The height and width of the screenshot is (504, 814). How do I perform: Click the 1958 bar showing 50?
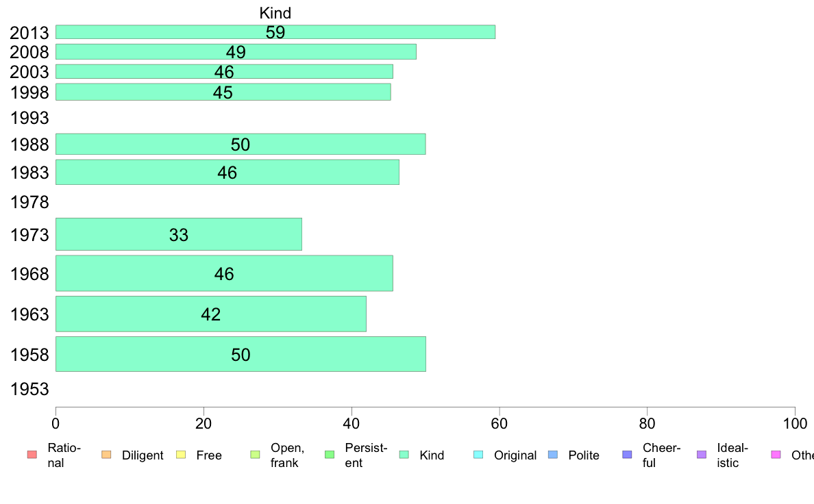tap(241, 354)
